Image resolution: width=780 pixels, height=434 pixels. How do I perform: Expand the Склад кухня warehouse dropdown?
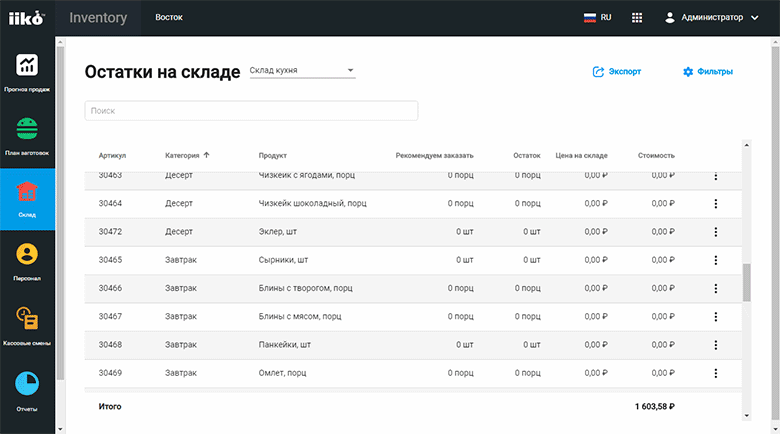pos(301,71)
